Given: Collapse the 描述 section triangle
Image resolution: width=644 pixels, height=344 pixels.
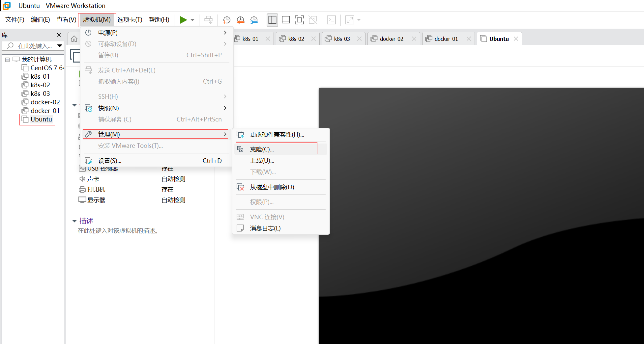Looking at the screenshot, I should click(x=74, y=221).
